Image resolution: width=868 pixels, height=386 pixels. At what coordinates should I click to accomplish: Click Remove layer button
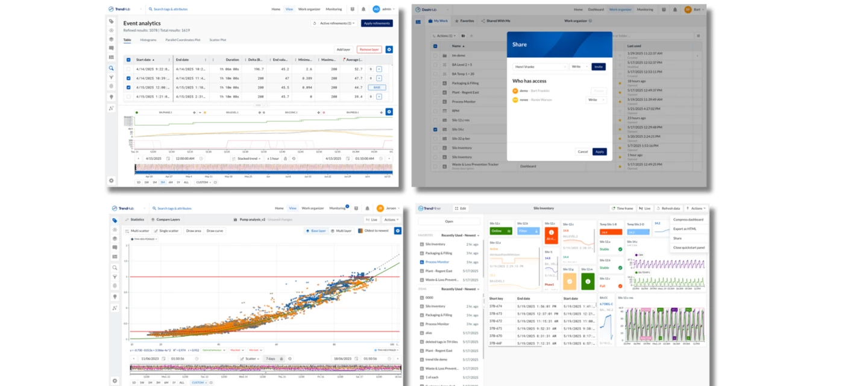[x=368, y=49]
